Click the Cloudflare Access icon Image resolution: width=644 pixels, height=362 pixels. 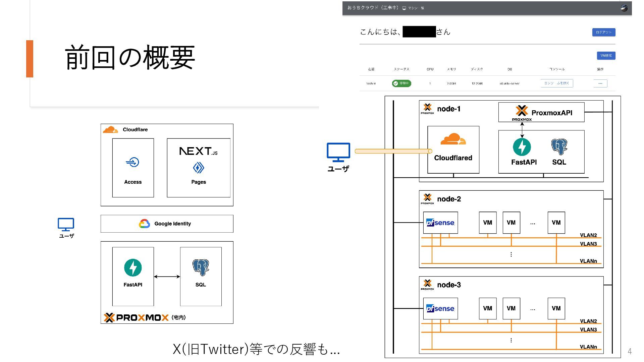click(133, 162)
